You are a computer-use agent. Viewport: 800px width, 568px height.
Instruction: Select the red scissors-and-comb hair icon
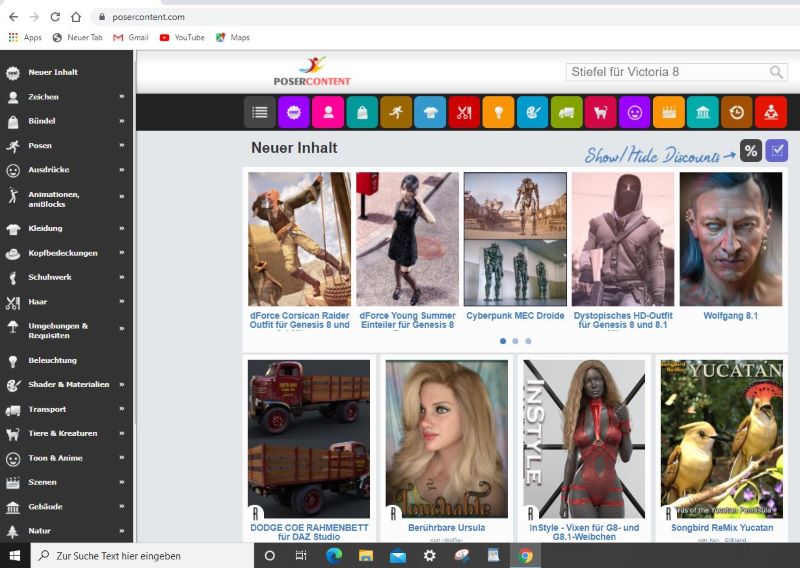click(x=464, y=112)
